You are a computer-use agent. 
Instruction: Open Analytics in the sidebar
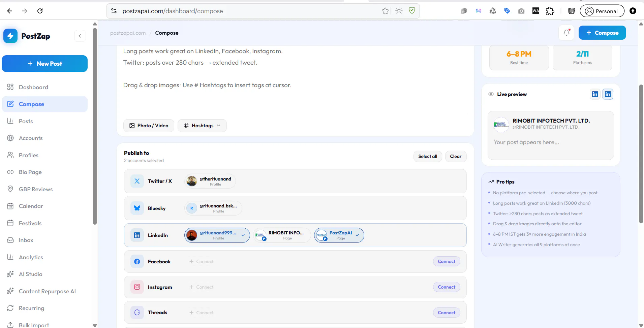click(x=44, y=257)
